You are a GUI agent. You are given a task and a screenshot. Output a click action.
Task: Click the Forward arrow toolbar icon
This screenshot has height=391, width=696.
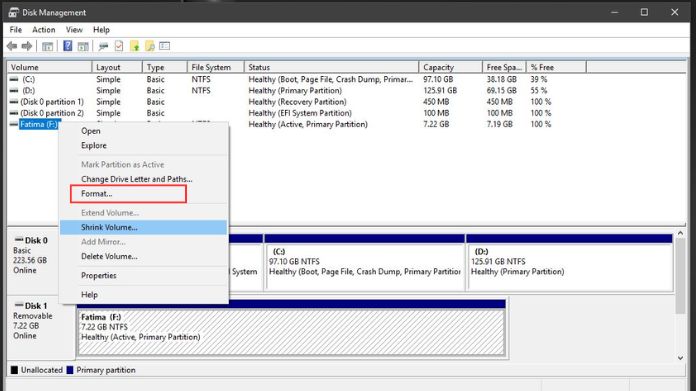[27, 46]
